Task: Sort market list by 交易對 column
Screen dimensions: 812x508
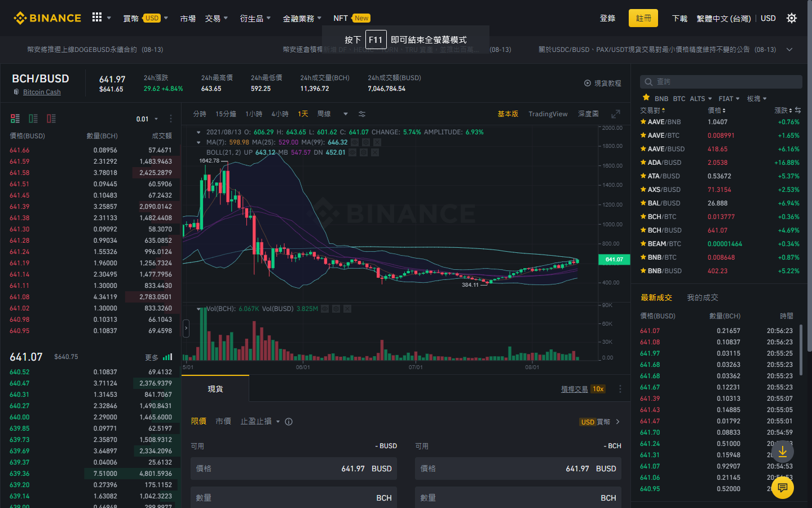Action: 653,110
